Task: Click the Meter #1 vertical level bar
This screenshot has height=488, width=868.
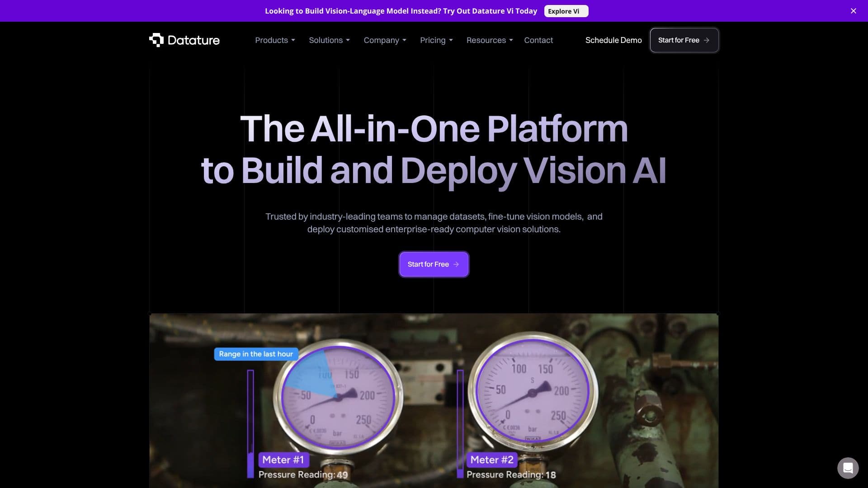Action: click(250, 424)
